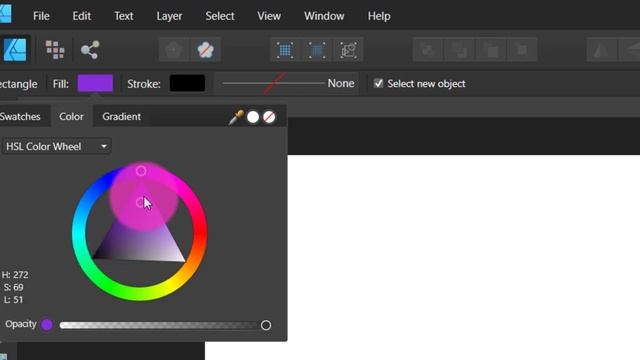The height and width of the screenshot is (360, 640).
Task: Click the solid square snapping icon
Action: (x=316, y=50)
